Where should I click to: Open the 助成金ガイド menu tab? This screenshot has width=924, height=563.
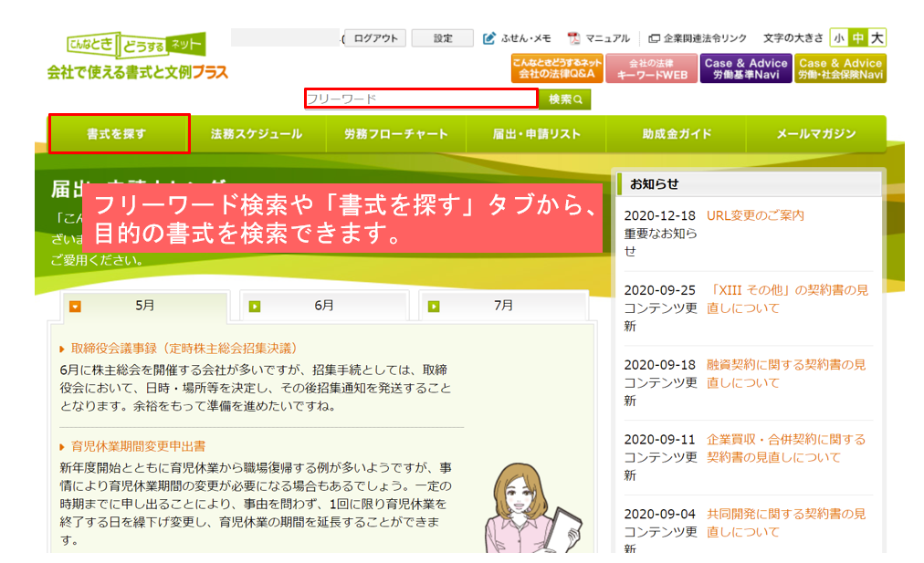677,134
